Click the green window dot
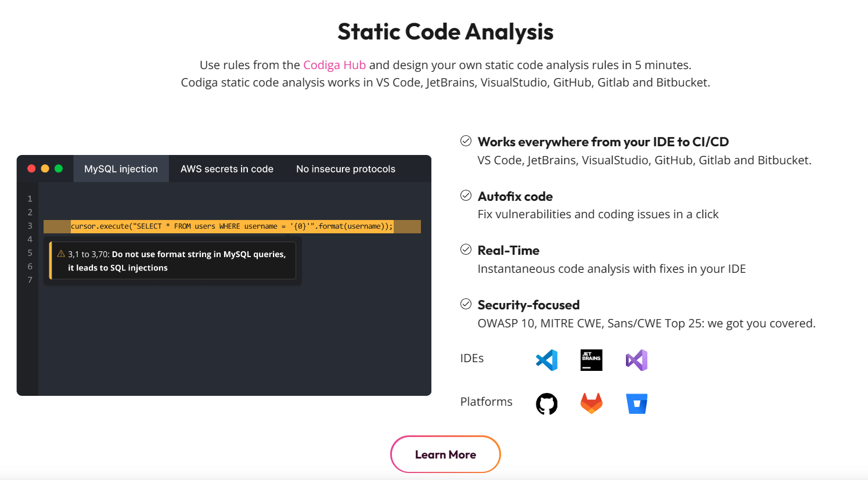 [x=59, y=169]
